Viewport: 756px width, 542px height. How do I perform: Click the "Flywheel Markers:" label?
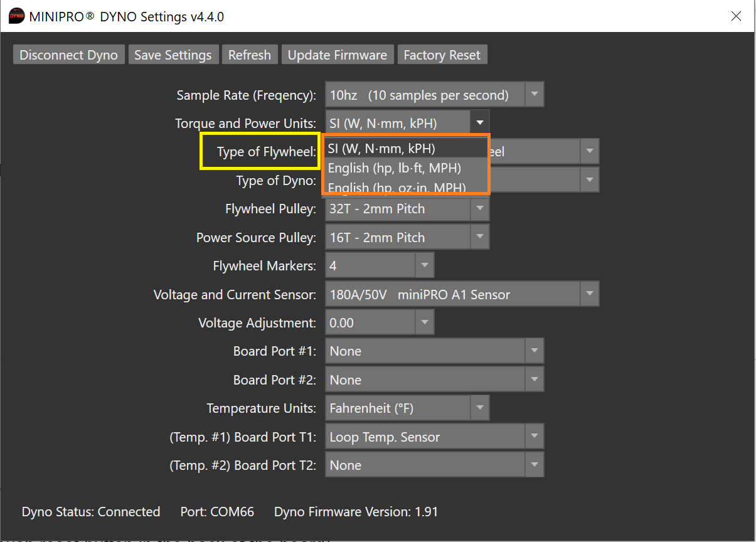[x=265, y=266]
